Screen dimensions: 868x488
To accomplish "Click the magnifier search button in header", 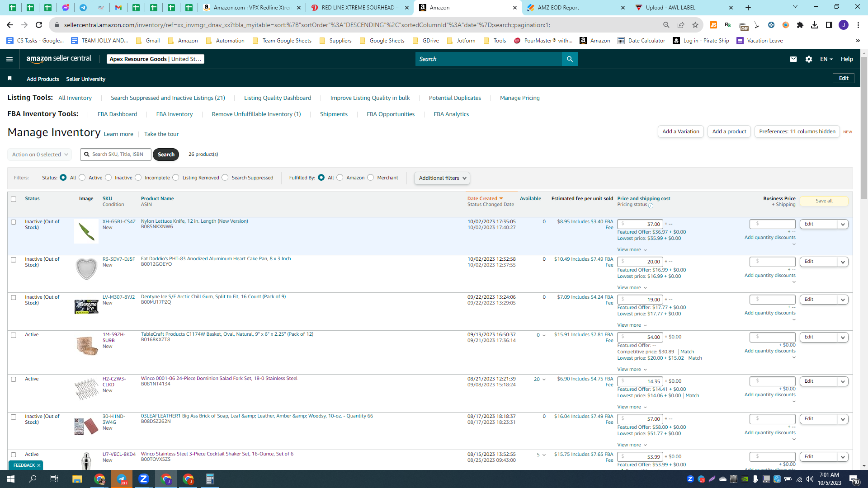I will click(x=570, y=59).
